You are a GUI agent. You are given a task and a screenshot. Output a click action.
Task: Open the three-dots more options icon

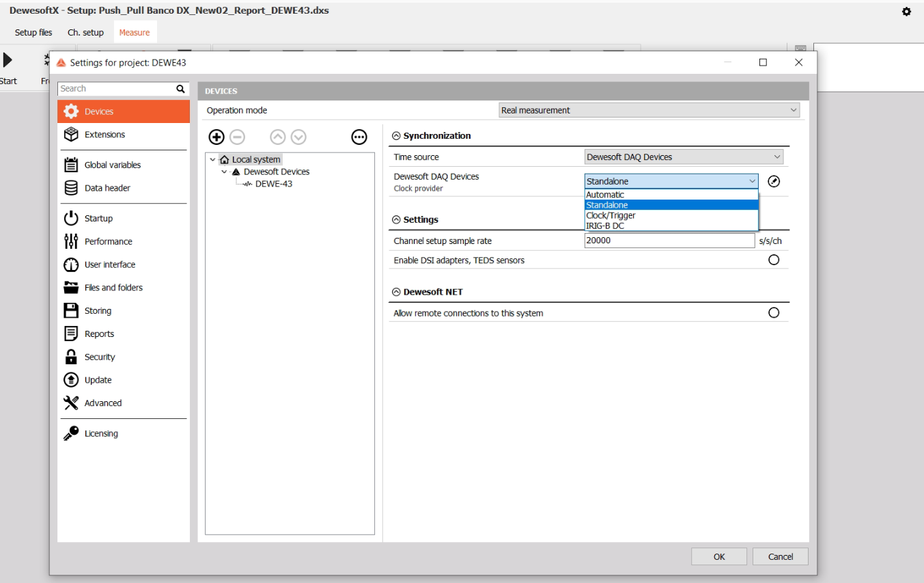pos(359,137)
